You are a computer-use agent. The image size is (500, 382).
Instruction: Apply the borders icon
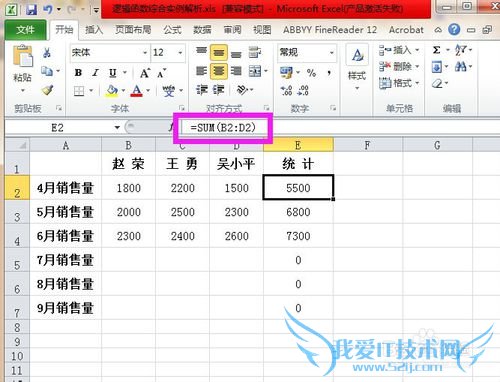79,91
